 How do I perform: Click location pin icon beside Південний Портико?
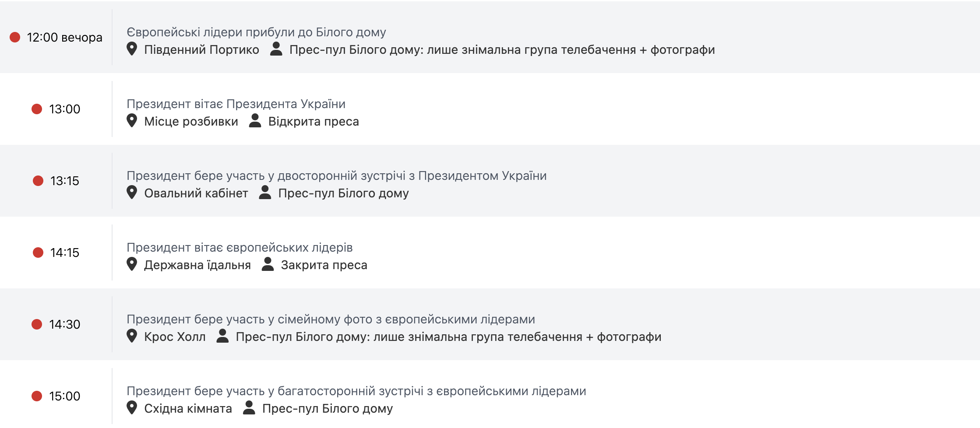[132, 49]
